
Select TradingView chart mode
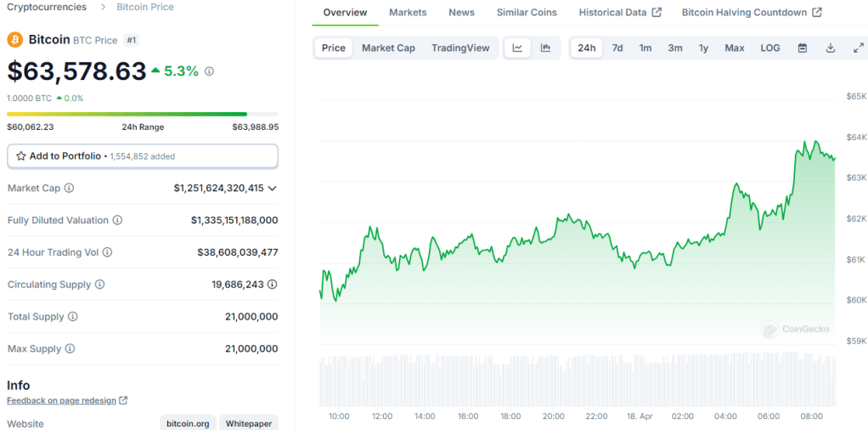tap(460, 48)
